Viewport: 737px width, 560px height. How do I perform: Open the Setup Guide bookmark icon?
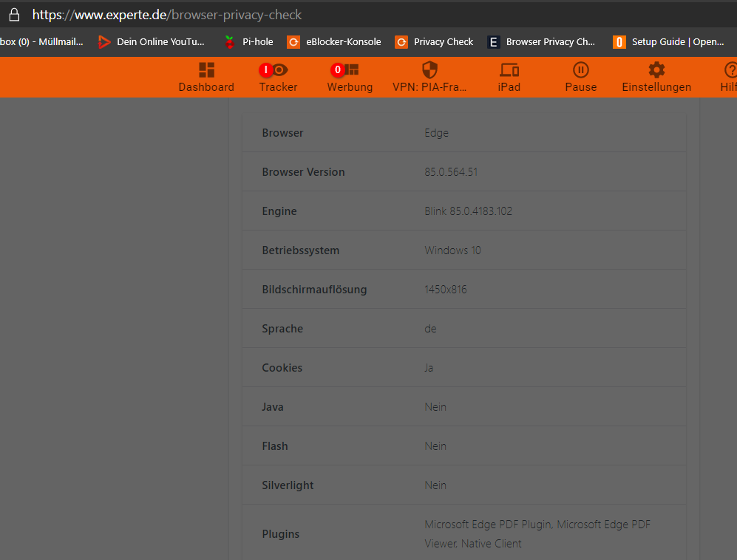point(619,42)
